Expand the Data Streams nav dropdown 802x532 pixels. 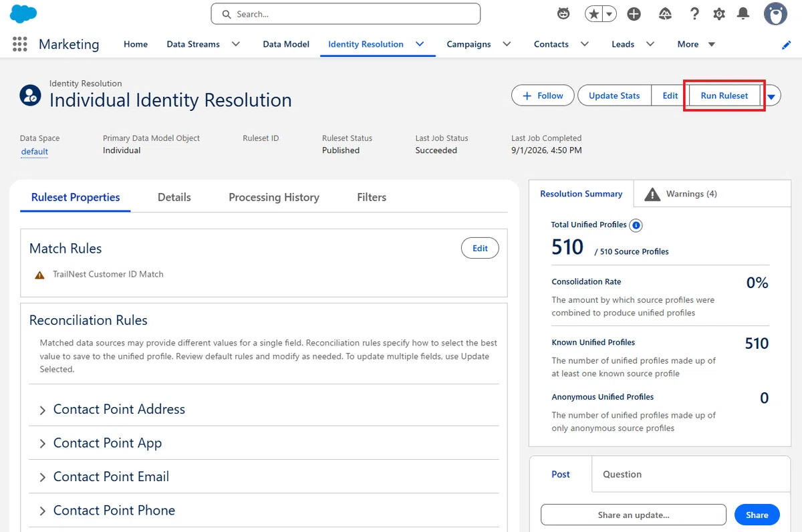click(235, 44)
